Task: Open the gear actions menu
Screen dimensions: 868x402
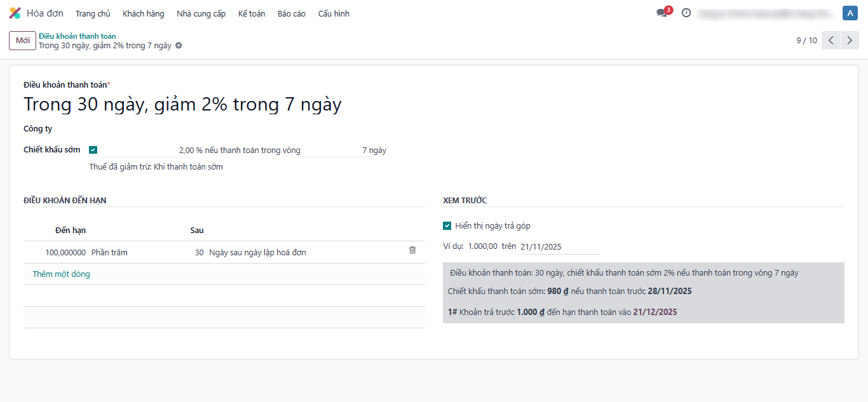Action: click(179, 46)
